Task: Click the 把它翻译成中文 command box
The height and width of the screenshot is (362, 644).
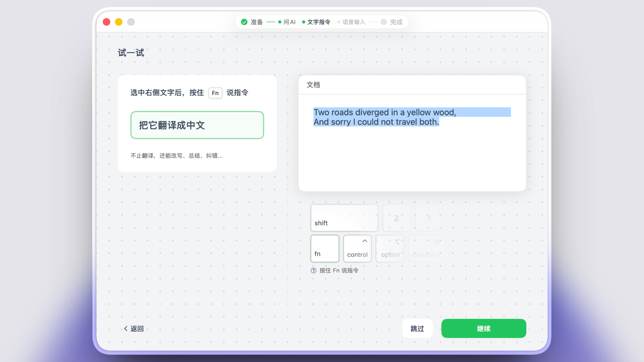Action: point(197,125)
